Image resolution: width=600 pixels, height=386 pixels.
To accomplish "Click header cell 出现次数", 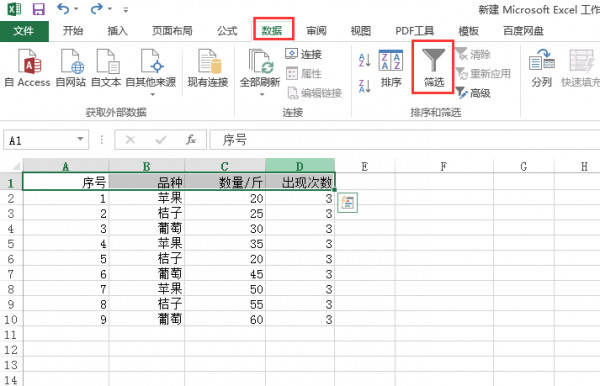I will [300, 182].
